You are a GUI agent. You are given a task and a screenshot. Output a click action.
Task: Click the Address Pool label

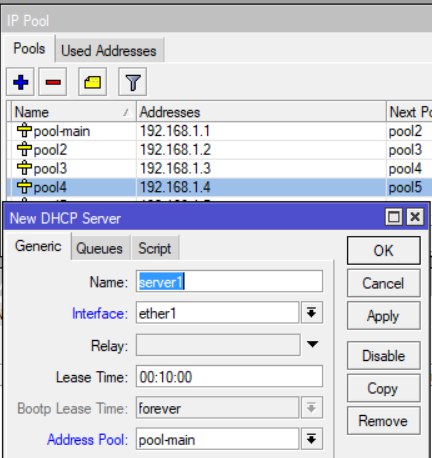coord(88,439)
